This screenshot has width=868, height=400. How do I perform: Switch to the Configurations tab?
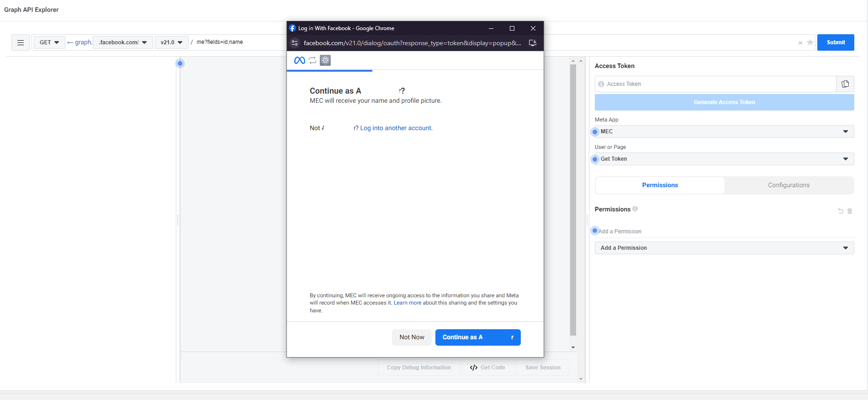point(789,185)
